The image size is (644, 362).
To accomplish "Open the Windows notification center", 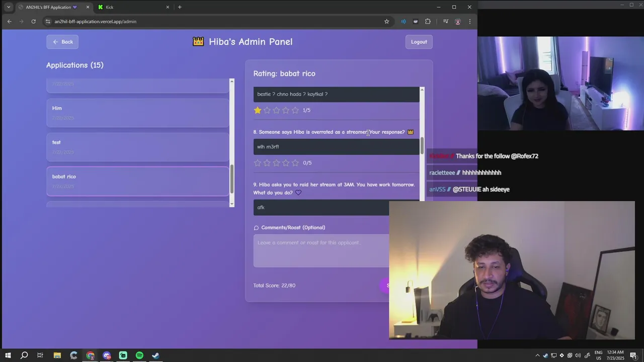I will 633,355.
